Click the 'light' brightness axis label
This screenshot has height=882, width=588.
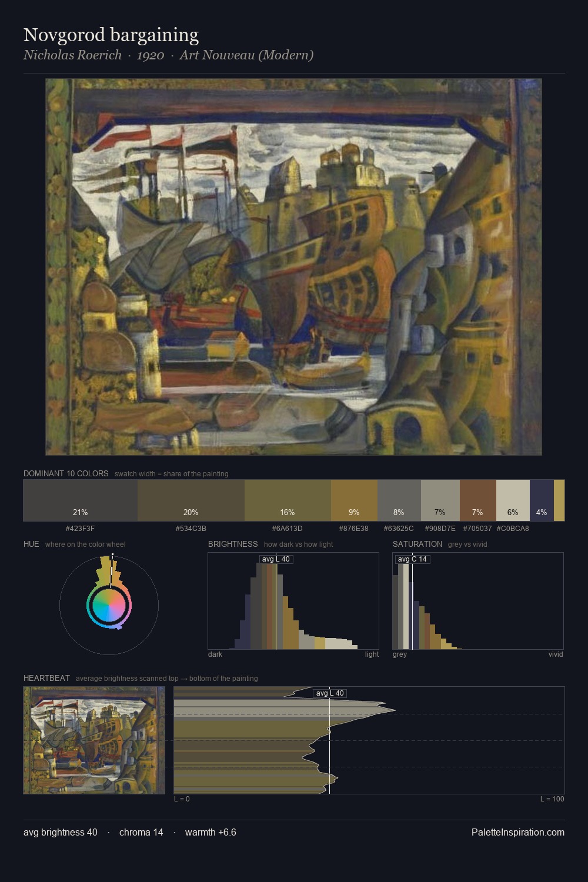(x=372, y=654)
